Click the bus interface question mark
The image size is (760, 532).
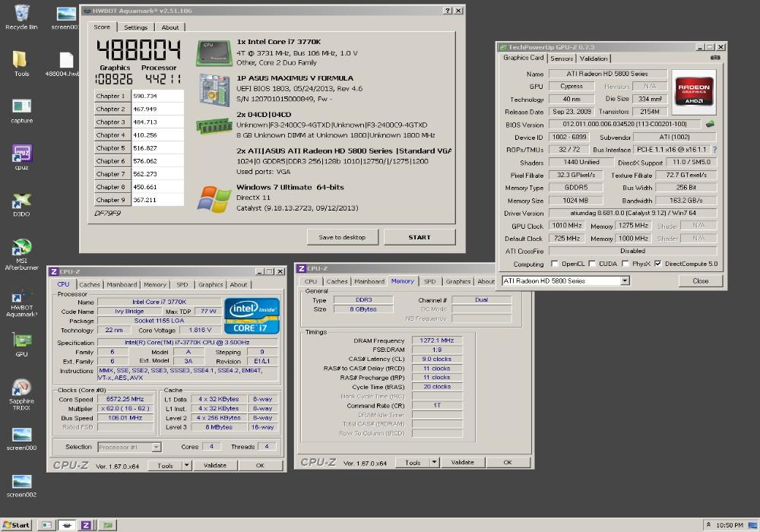click(714, 150)
